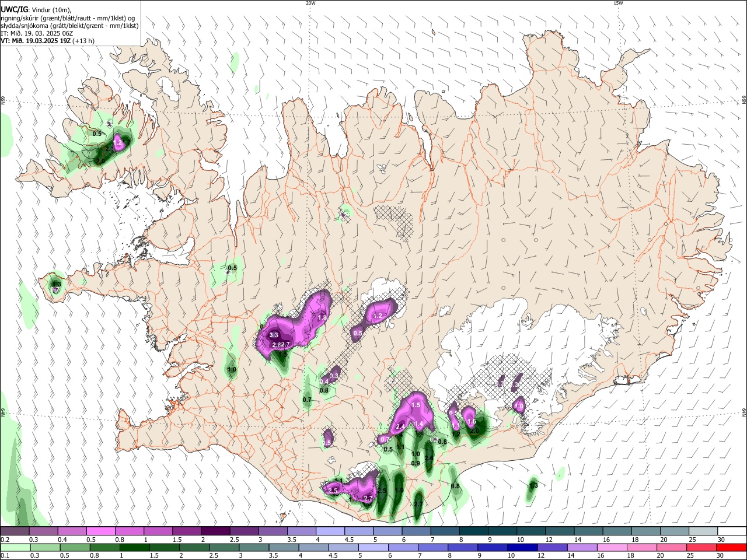The image size is (747, 560).
Task: Click the 2.6 precipitation value on the map
Action: [x=429, y=459]
